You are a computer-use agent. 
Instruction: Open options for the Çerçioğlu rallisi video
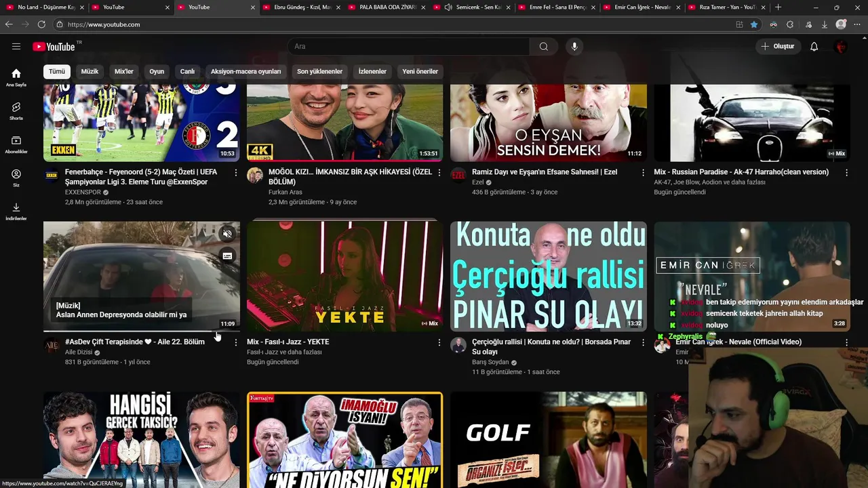[x=643, y=343]
